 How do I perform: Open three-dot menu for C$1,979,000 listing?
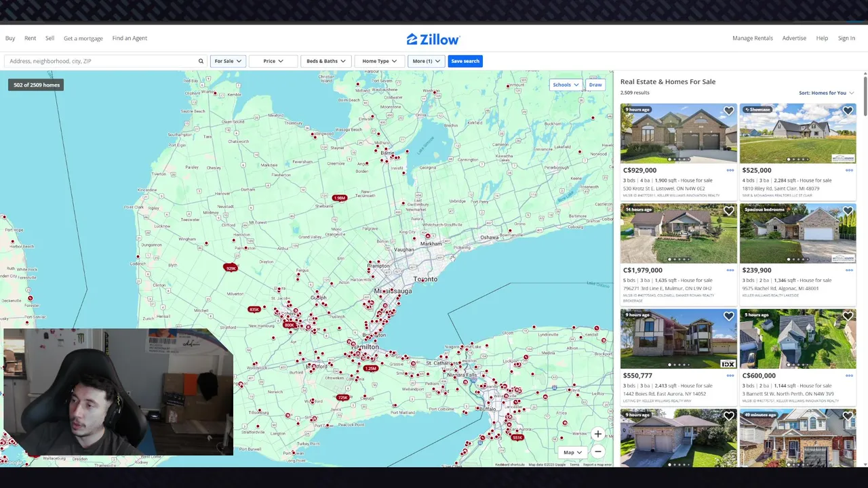[730, 270]
